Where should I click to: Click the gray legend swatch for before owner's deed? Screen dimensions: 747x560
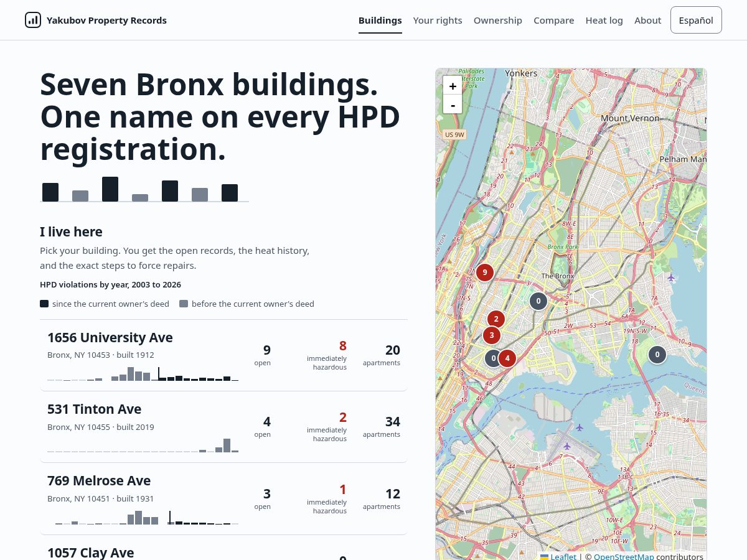(x=184, y=304)
